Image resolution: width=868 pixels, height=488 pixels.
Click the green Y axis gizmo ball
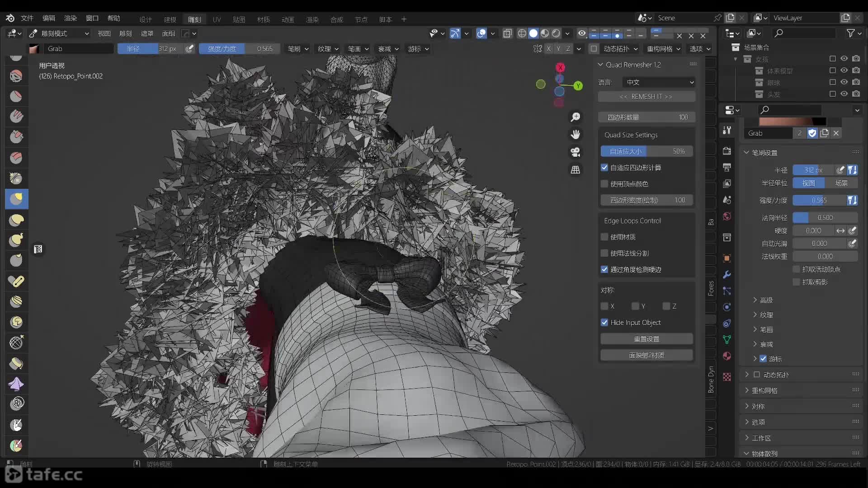pos(578,86)
